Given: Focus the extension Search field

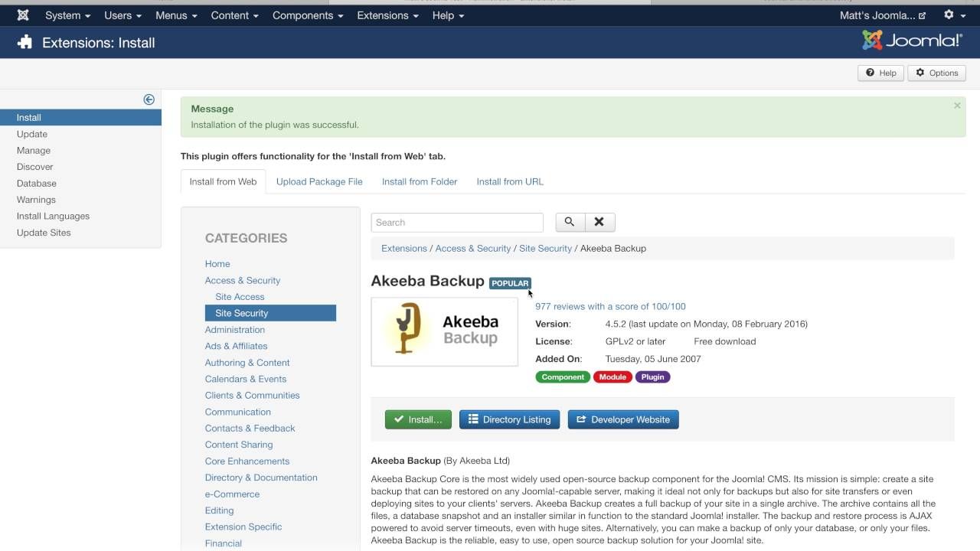Looking at the screenshot, I should tap(457, 223).
